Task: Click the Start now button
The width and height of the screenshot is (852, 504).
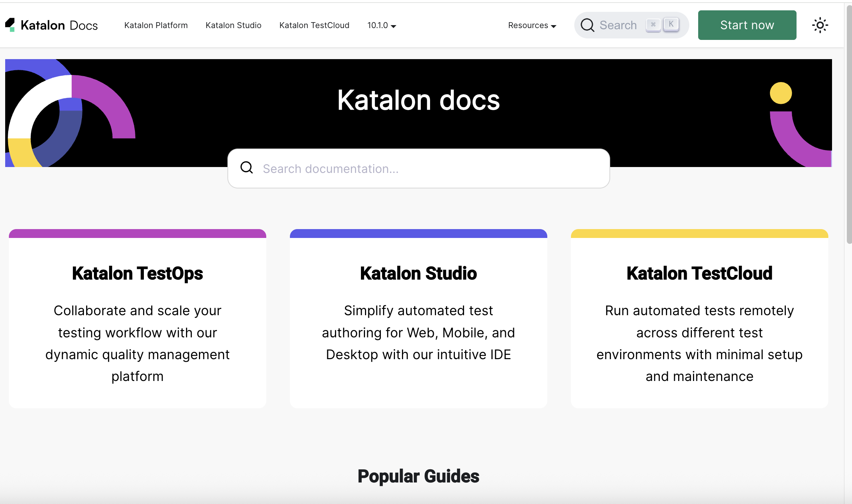Action: click(x=747, y=25)
